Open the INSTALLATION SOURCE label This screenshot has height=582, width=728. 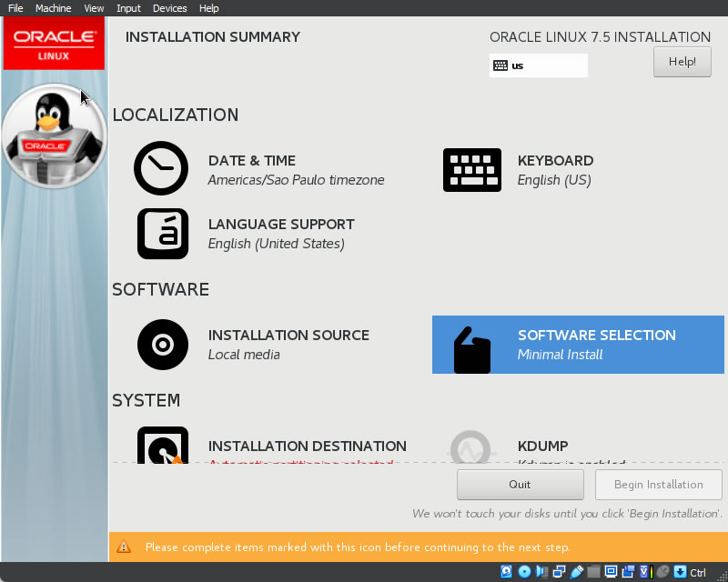point(288,335)
